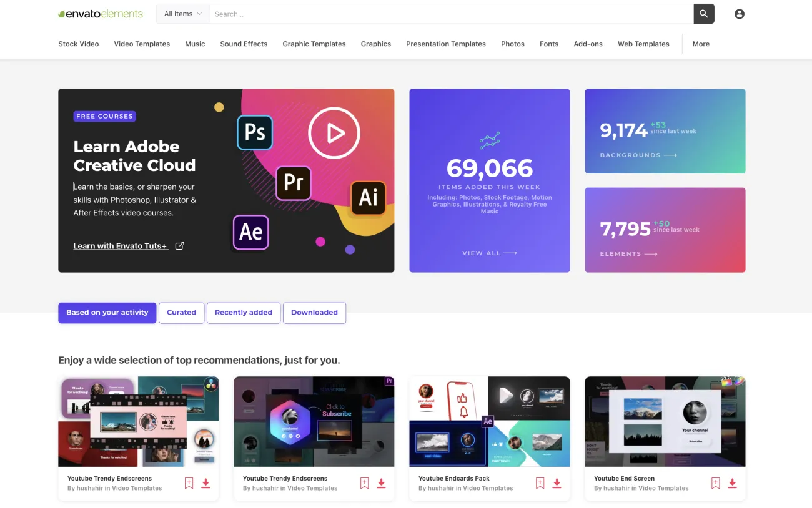Click the Youtube Endcards Pack title
This screenshot has height=508, width=812.
coord(454,479)
